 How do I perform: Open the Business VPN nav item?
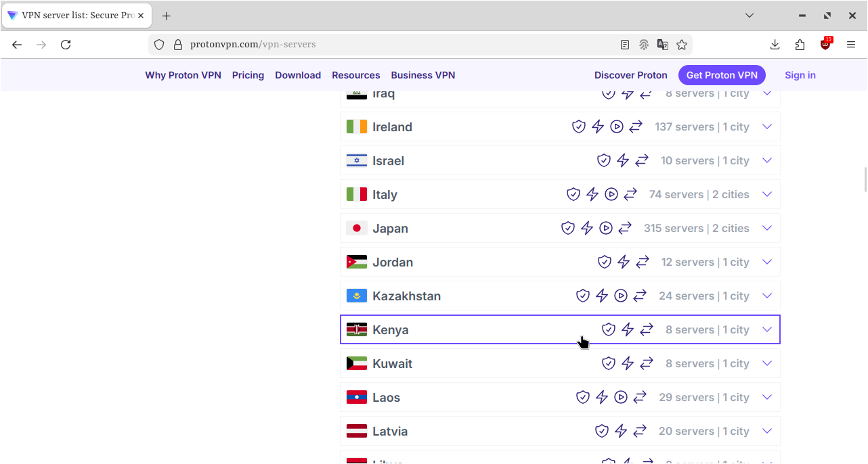click(x=423, y=75)
